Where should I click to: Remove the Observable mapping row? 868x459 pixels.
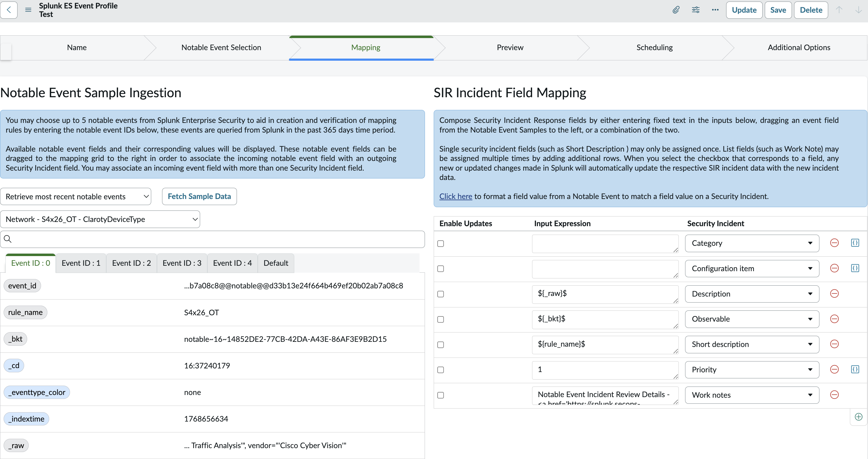coord(834,319)
